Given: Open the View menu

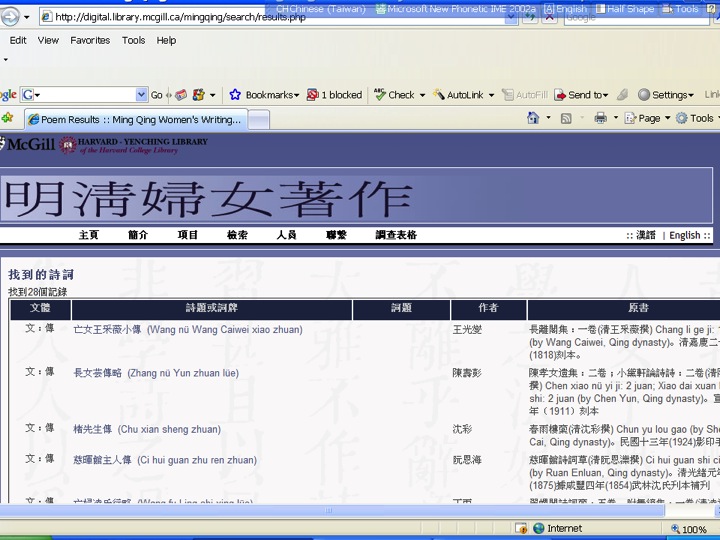Looking at the screenshot, I should pos(48,40).
